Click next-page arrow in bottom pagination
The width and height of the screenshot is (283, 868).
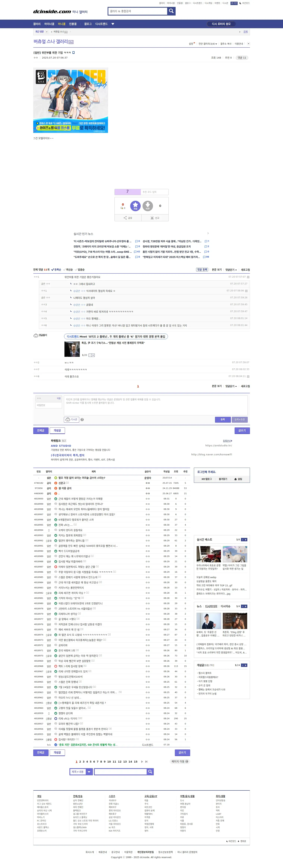click(142, 761)
